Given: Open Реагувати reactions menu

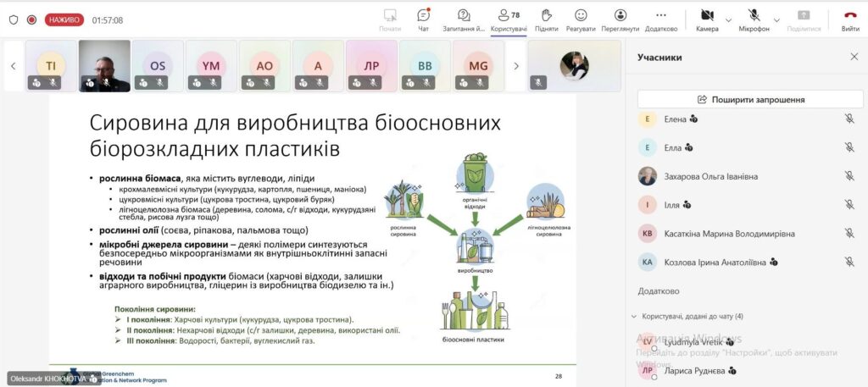Looking at the screenshot, I should click(581, 20).
